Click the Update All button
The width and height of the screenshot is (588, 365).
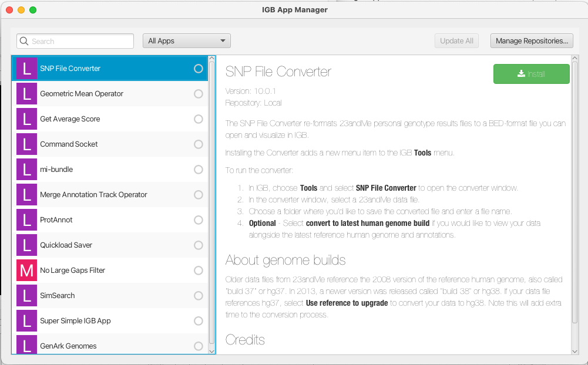point(456,41)
